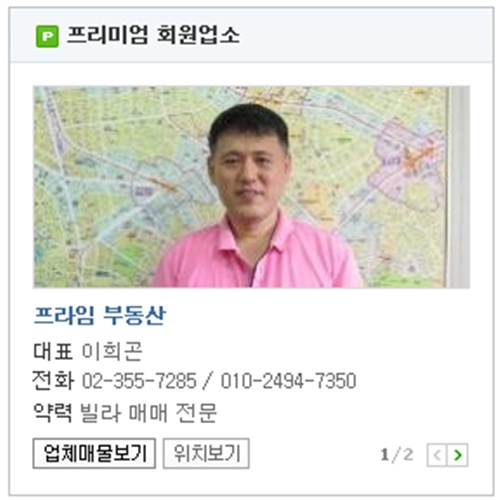The image size is (500, 500).
Task: Click the 약력 label
Action: [53, 413]
